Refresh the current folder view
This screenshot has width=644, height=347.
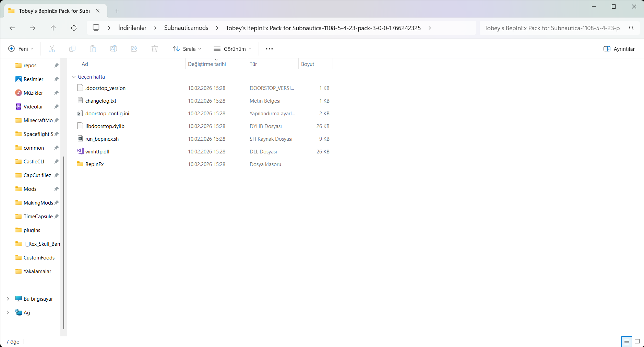(74, 28)
